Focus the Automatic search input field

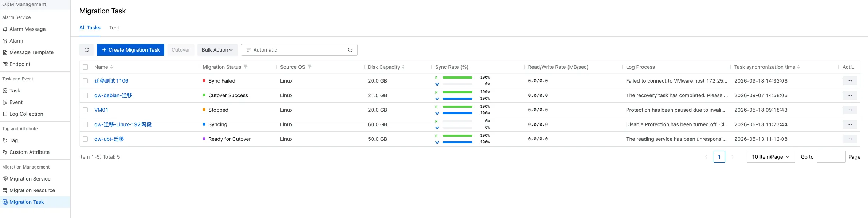click(x=299, y=50)
